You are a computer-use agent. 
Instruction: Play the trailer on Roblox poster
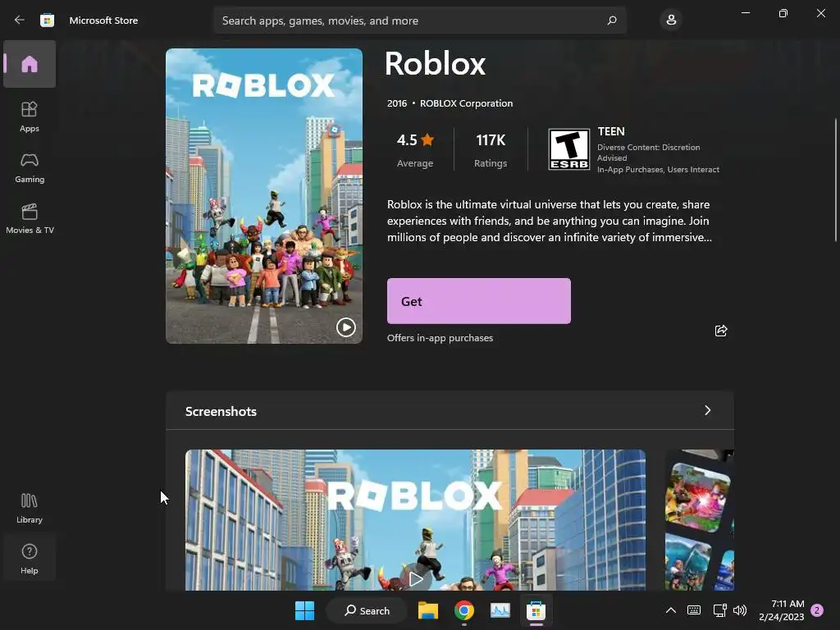tap(346, 326)
